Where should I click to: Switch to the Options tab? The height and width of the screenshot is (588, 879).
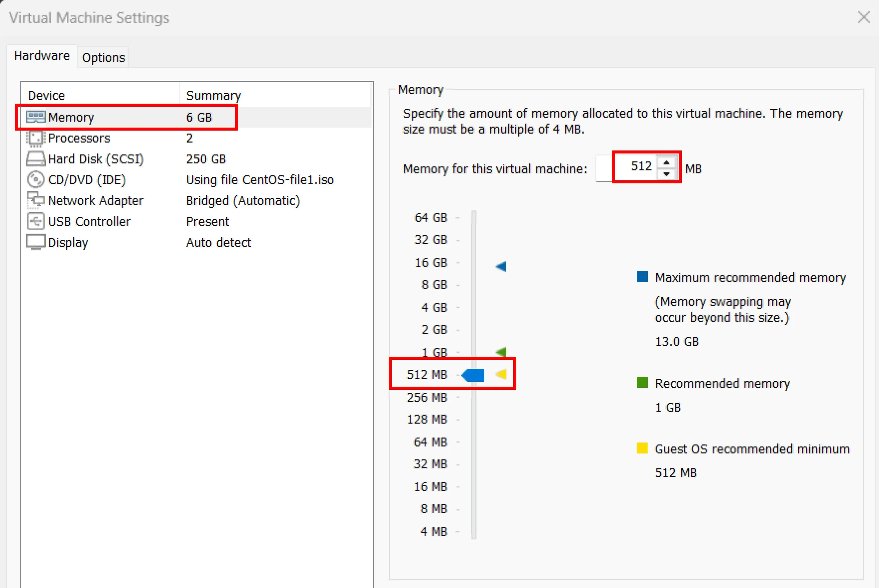click(x=103, y=57)
